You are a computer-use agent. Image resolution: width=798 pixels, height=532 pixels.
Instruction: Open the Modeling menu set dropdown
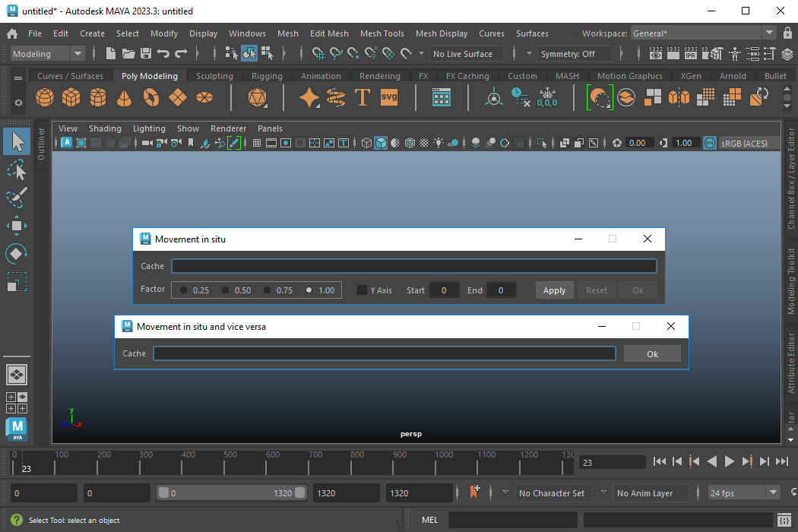pos(48,54)
